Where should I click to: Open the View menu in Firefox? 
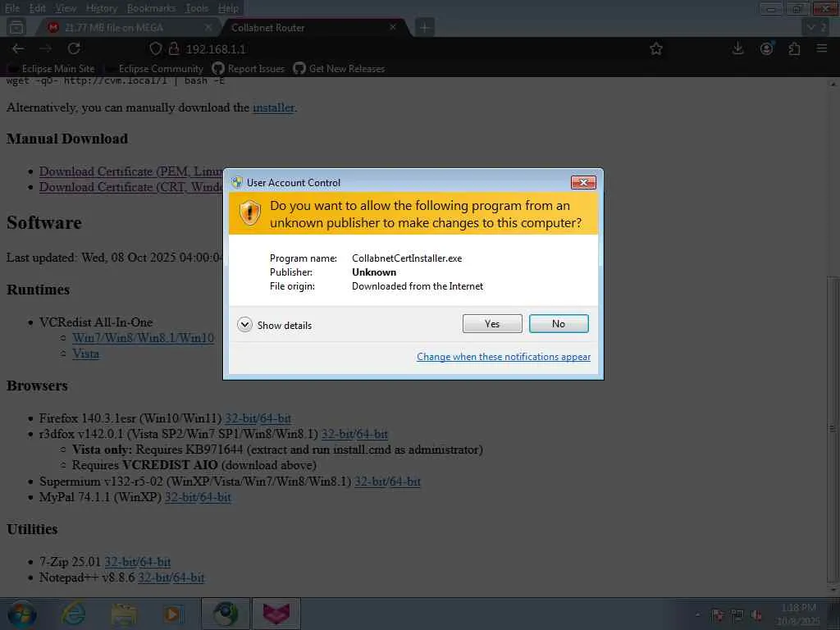(66, 8)
